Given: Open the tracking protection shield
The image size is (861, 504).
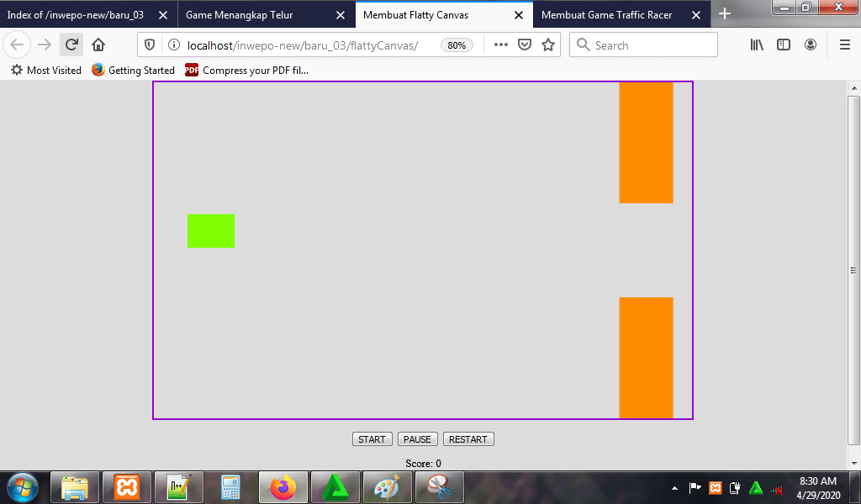Looking at the screenshot, I should pyautogui.click(x=150, y=45).
